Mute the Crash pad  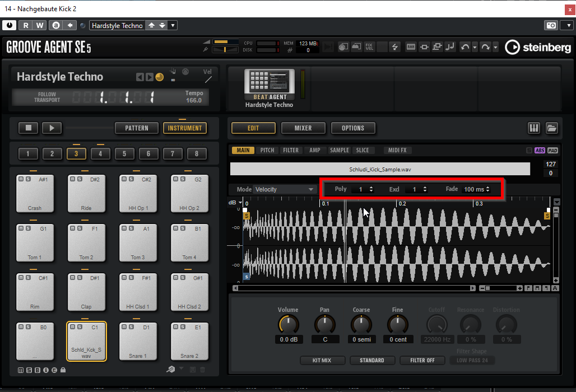(20, 179)
